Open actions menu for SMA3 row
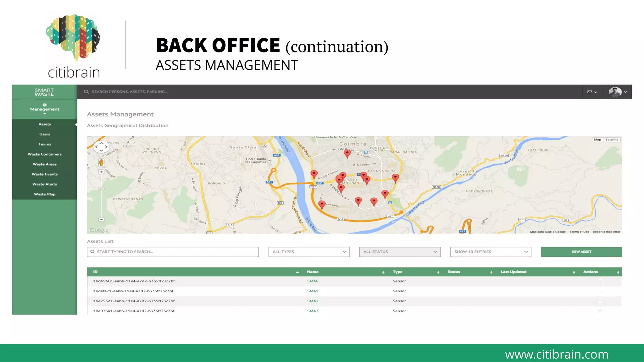This screenshot has width=644, height=362. [599, 311]
